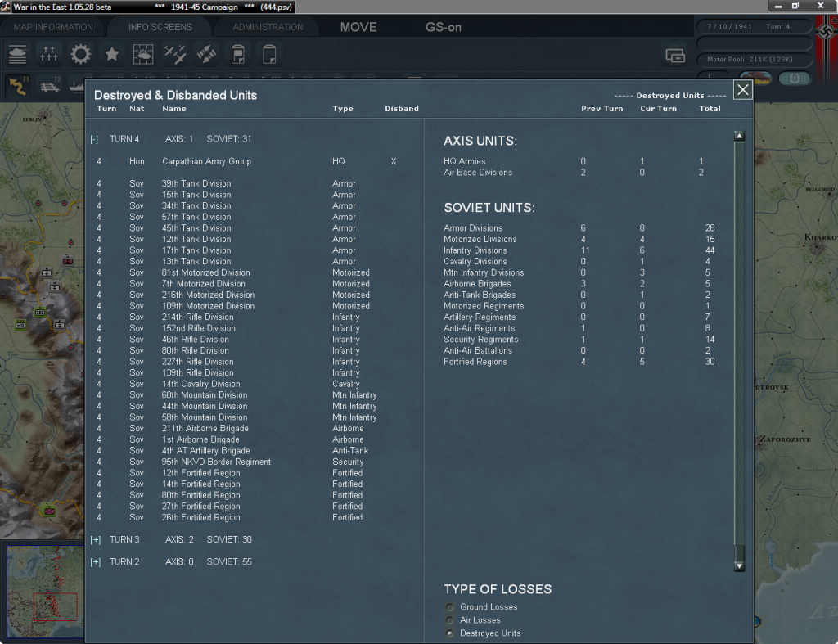This screenshot has height=644, width=838.
Task: Open the production gear icon
Action: (x=81, y=54)
